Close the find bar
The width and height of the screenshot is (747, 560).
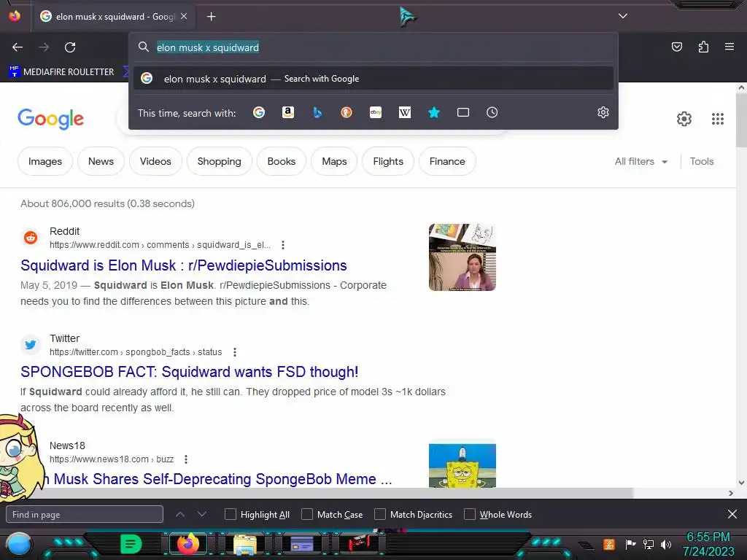pyautogui.click(x=732, y=514)
